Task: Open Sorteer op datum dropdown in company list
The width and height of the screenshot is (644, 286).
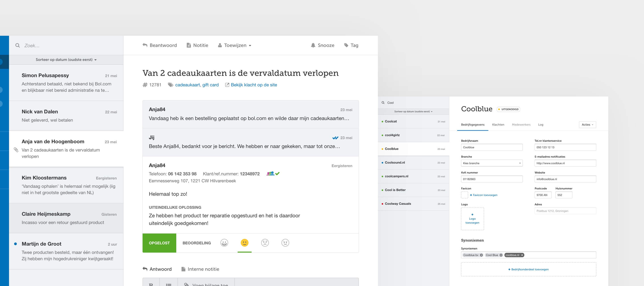Action: point(413,111)
